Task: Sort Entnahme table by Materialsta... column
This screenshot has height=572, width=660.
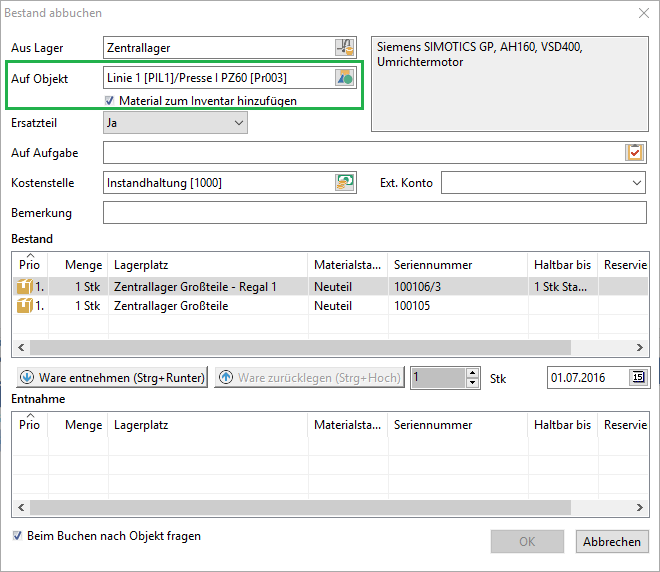Action: [348, 425]
